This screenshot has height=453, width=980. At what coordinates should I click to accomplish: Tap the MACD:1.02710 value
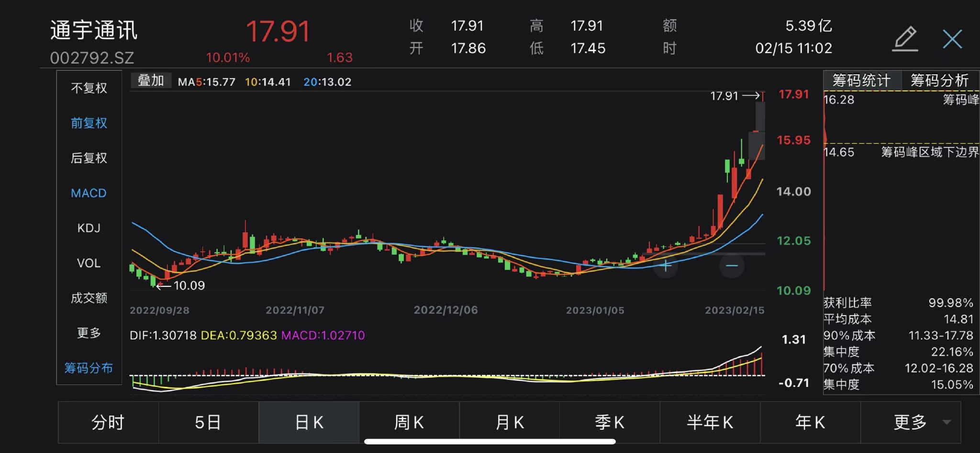[323, 335]
